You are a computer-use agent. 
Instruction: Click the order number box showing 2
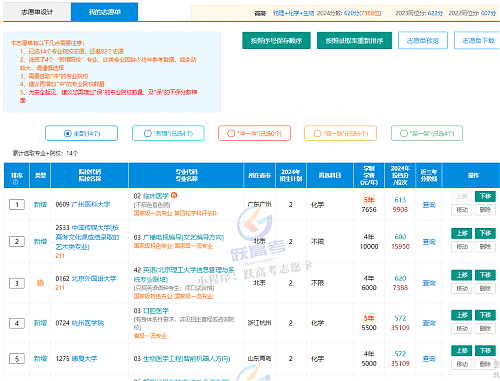[x=17, y=241]
